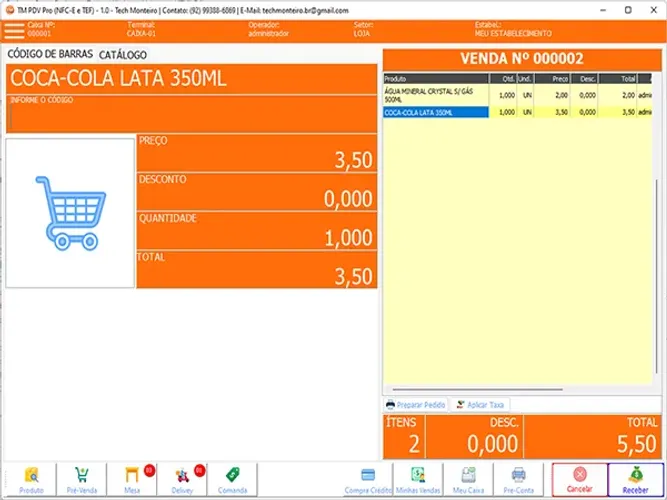Click Preparar Pedido button

[416, 405]
